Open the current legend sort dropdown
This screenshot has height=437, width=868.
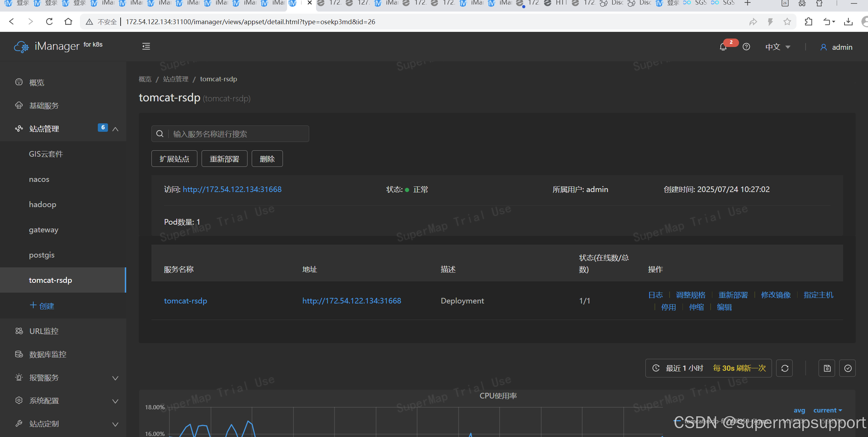[x=828, y=410]
